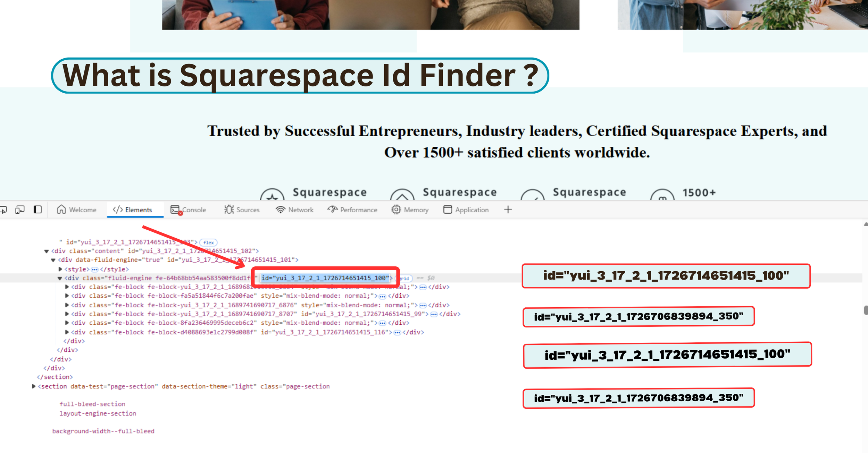Expand the fe-block-fa5a51844f6c7a200fae div via its ellipsis

[x=382, y=296]
